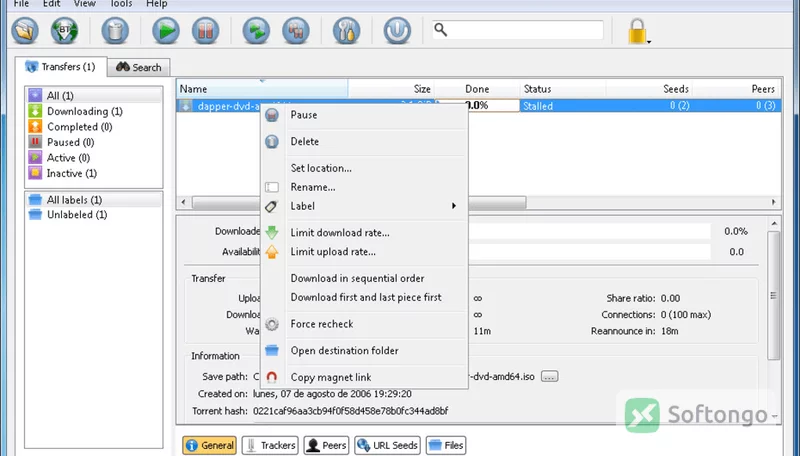Choose Pause from the context menu
This screenshot has width=800, height=456.
point(364,115)
